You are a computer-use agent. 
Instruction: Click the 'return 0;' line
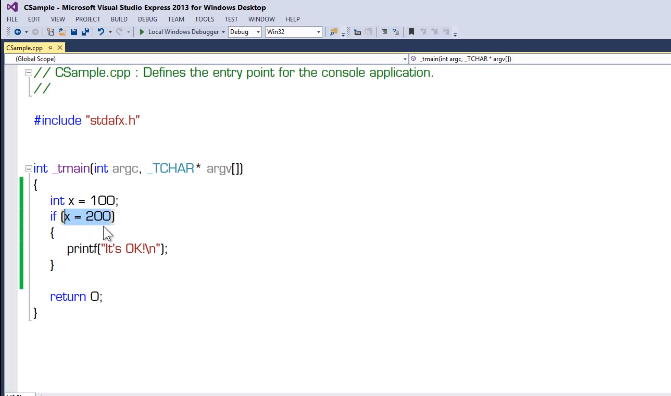click(76, 297)
